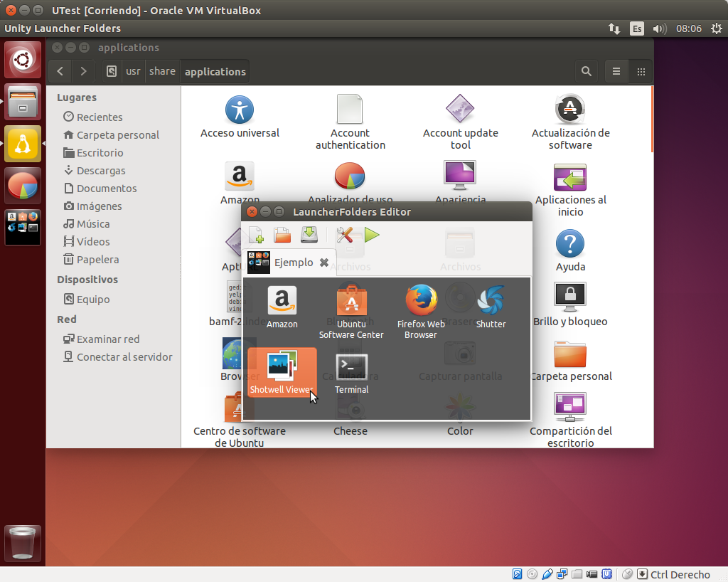Switch file manager to grid view
This screenshot has height=582, width=728.
(x=641, y=72)
